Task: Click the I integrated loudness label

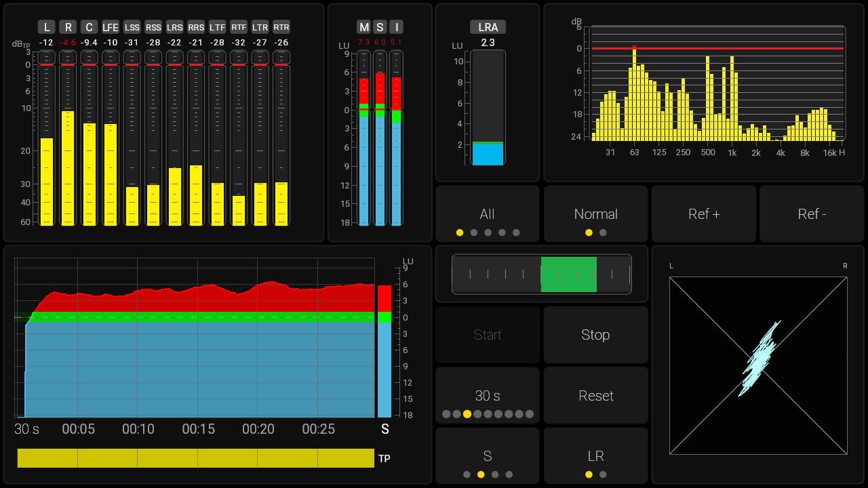Action: point(396,27)
